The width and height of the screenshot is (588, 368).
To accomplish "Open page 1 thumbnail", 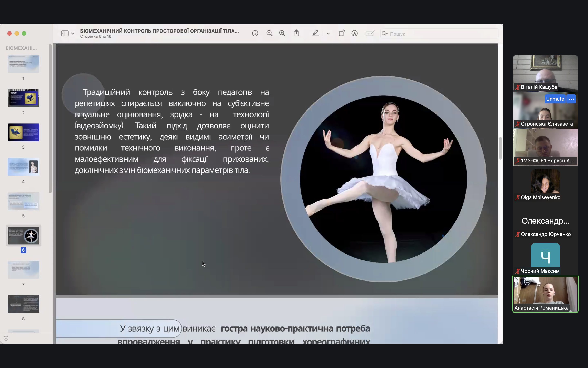I will (x=23, y=64).
